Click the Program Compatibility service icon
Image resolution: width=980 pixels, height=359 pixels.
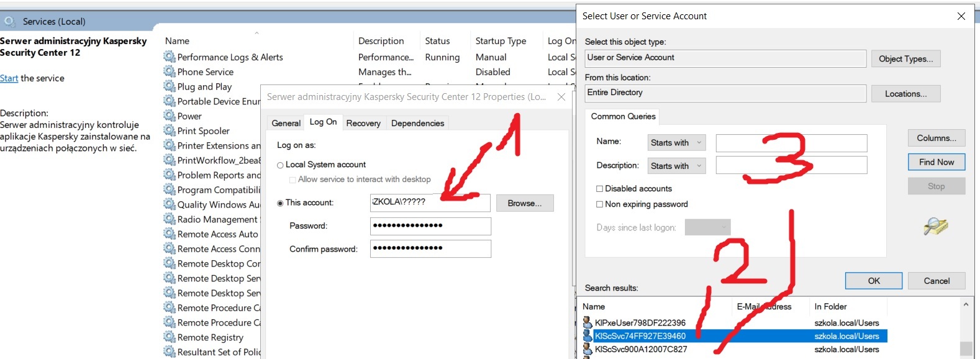tap(169, 189)
